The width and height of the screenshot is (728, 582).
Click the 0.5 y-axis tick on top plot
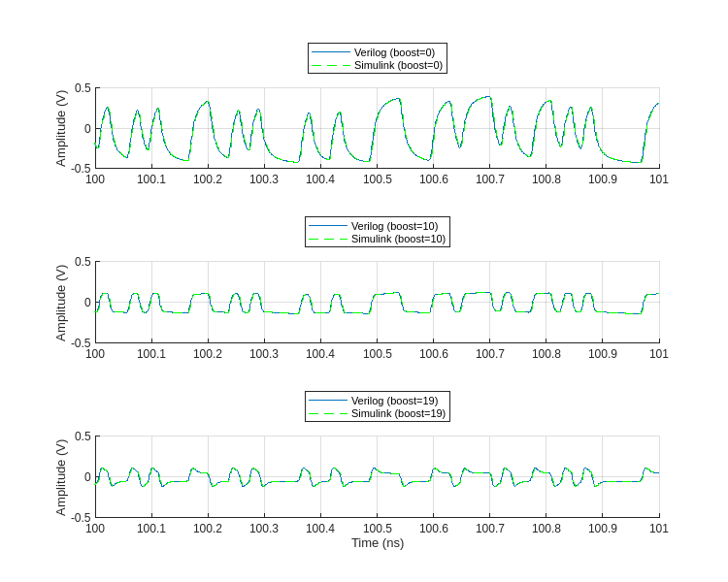[83, 88]
